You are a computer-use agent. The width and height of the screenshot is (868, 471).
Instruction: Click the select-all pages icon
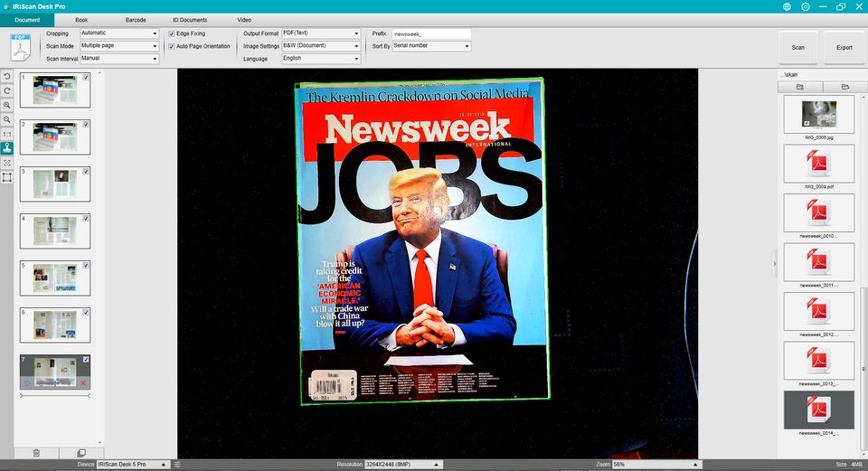[x=80, y=453]
